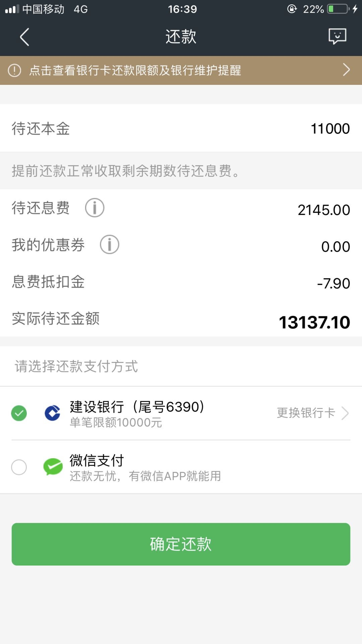
Task: Select the 微信支付 radio button
Action: pyautogui.click(x=19, y=467)
